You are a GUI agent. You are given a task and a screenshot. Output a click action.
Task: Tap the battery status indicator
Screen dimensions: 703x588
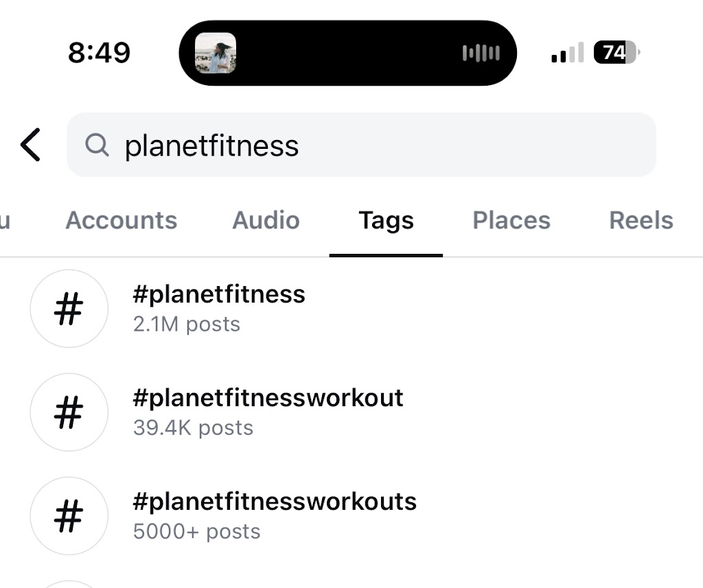(x=616, y=53)
